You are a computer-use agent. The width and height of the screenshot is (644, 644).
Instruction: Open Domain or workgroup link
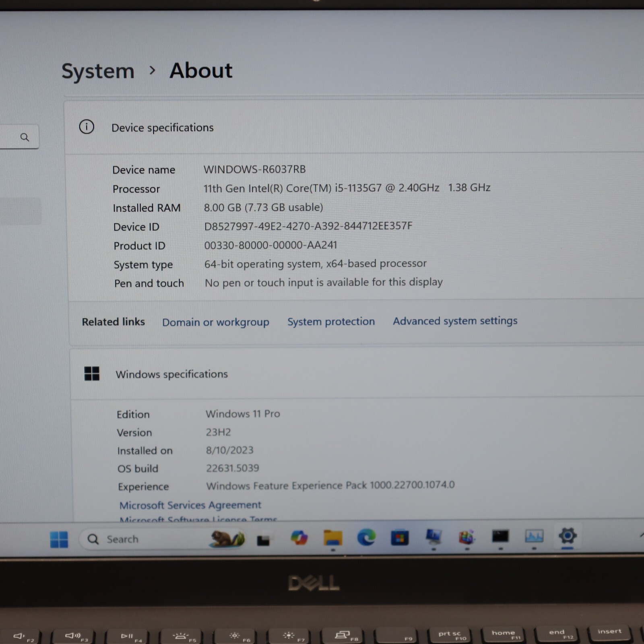tap(216, 322)
